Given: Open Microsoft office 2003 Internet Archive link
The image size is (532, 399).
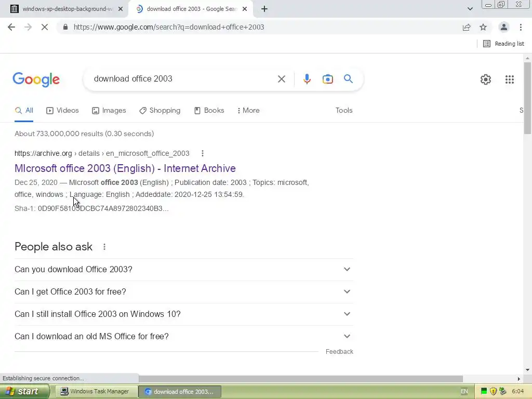Looking at the screenshot, I should coord(125,168).
